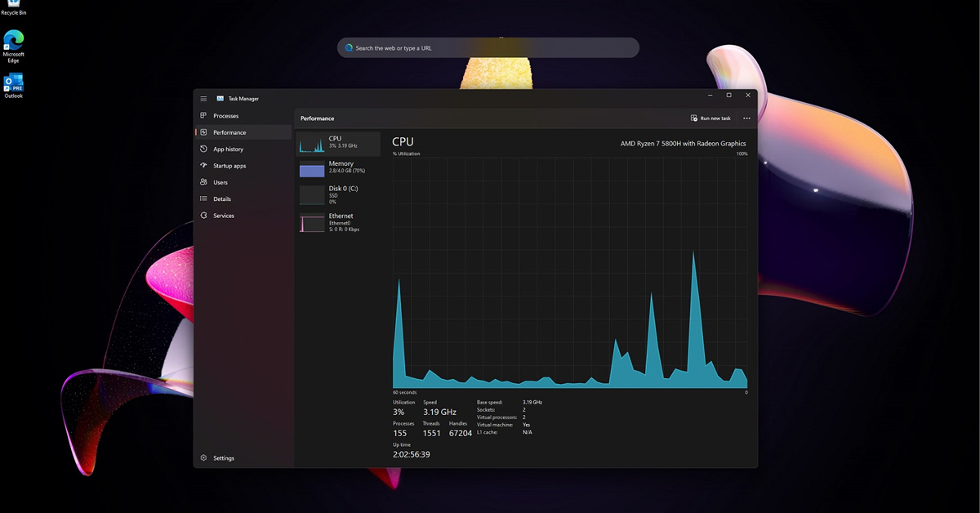Open Outlook desktop shortcut
The image size is (980, 513).
click(x=14, y=83)
